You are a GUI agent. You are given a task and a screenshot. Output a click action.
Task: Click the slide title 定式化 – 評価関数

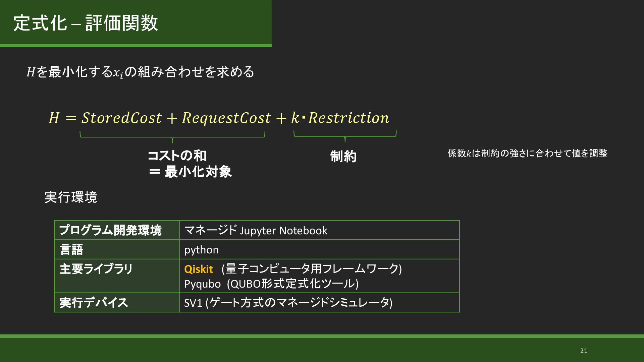[86, 23]
